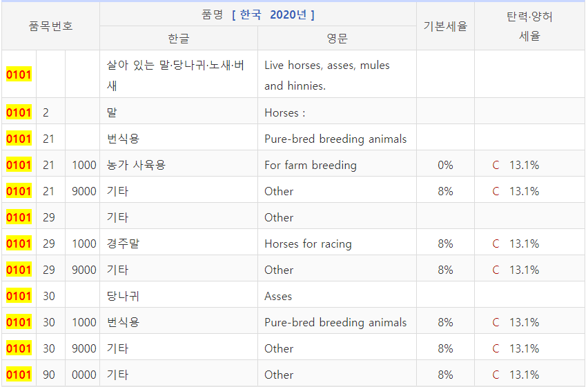The height and width of the screenshot is (387, 588).
Task: Click the C marker for the 경주말 row
Action: pos(496,244)
